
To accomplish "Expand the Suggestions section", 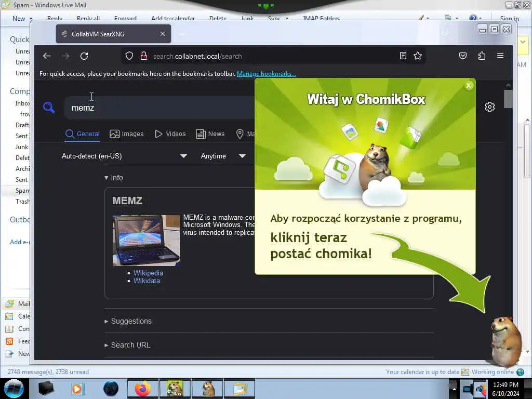I will tap(128, 321).
